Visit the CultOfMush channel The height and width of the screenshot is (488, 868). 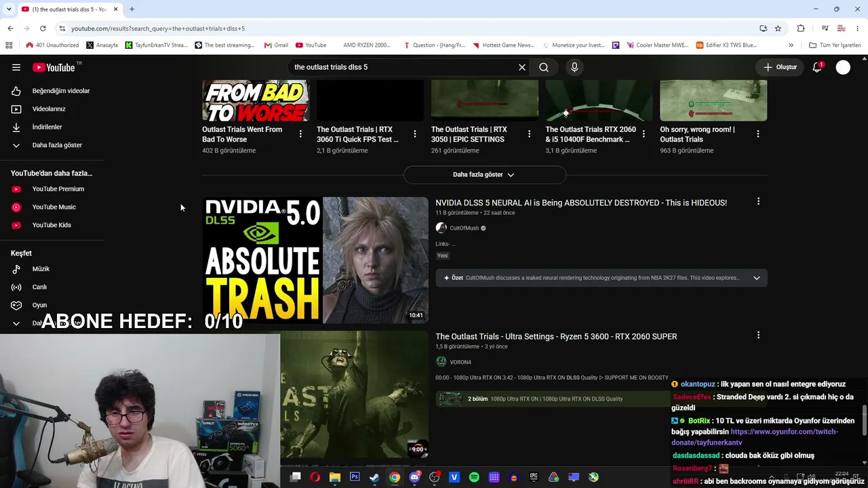464,228
